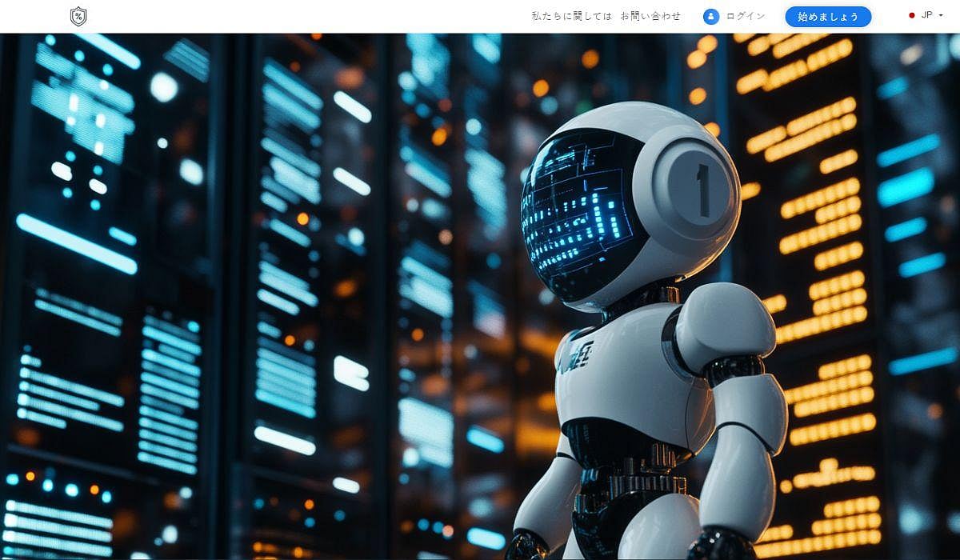
Task: Click the shield logo icon in header
Action: [78, 16]
